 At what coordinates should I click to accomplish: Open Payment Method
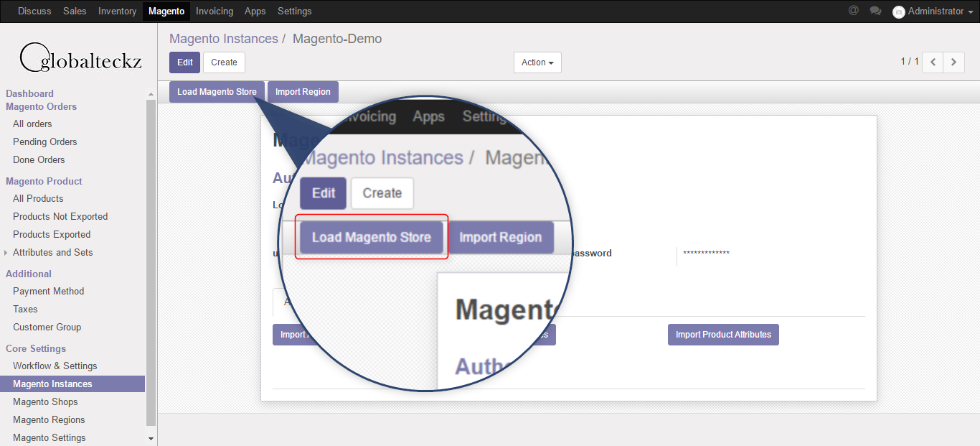pos(48,291)
